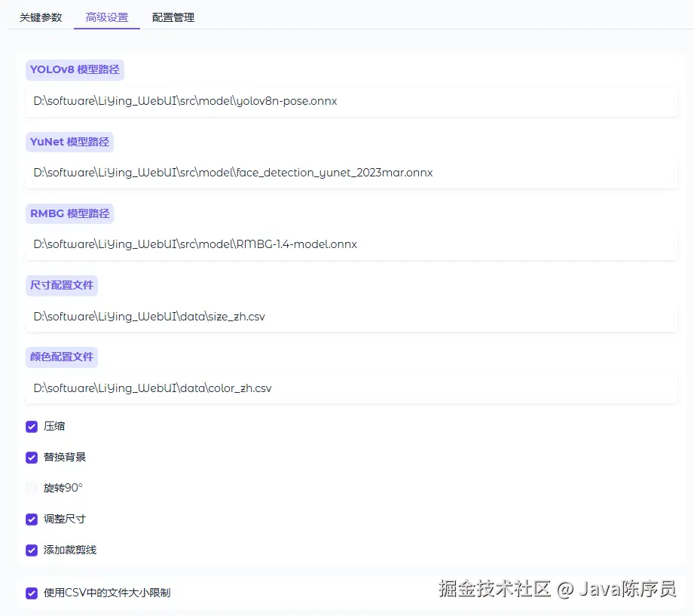Open the 配置管理 tab

click(x=173, y=17)
